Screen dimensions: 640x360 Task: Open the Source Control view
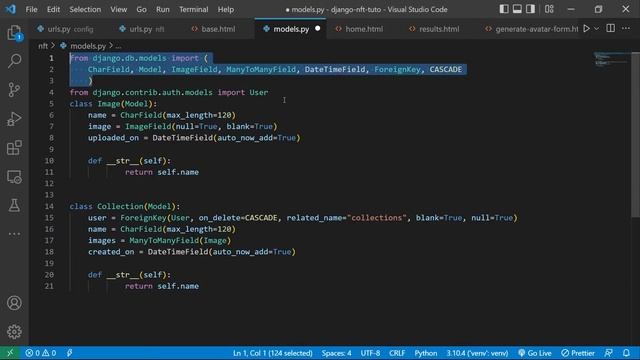[x=14, y=90]
